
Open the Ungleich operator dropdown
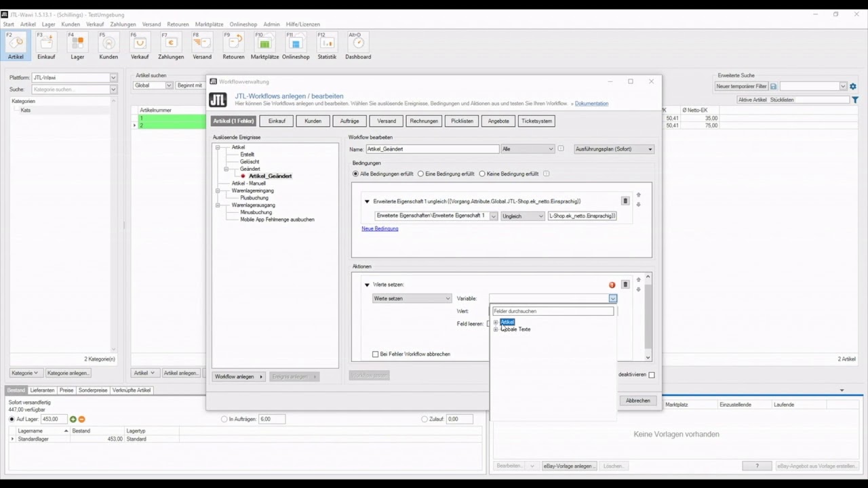pyautogui.click(x=522, y=216)
